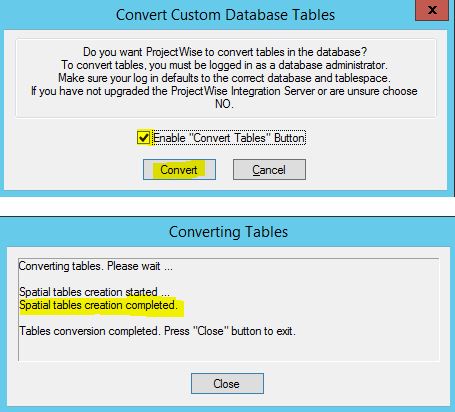The image size is (455, 412).
Task: Click the "logged in as a database administrator" line
Action: coord(224,65)
